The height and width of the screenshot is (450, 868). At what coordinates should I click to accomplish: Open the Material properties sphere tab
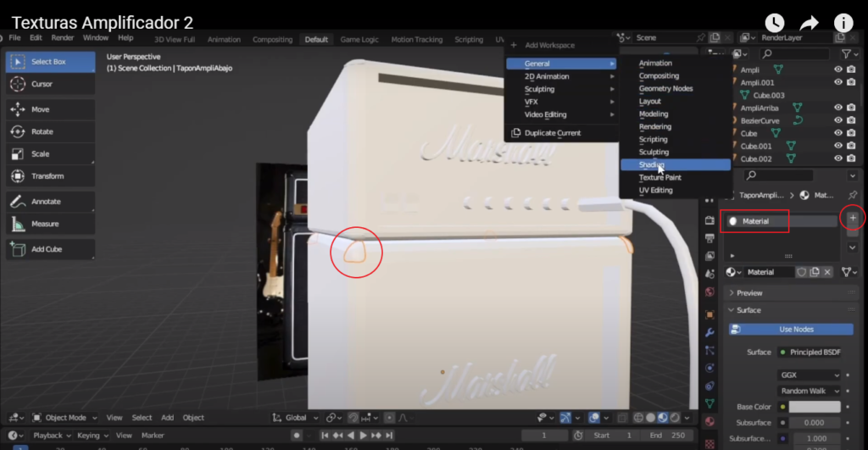(709, 422)
